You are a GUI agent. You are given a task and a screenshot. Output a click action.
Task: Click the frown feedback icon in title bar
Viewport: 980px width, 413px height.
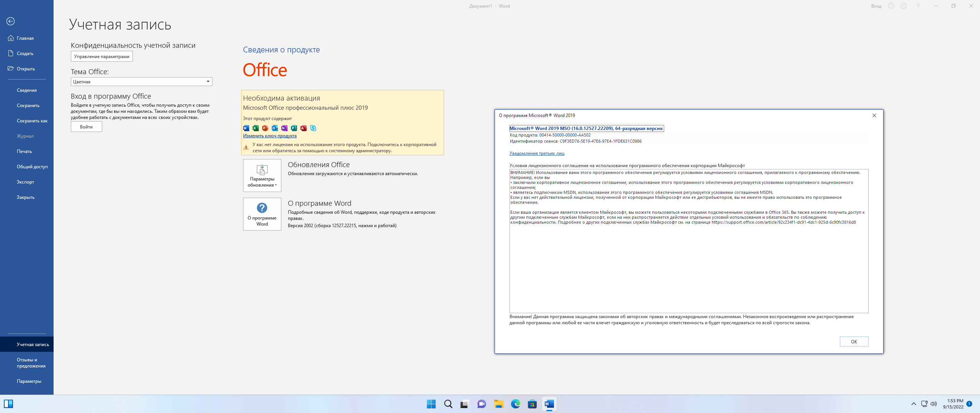903,6
